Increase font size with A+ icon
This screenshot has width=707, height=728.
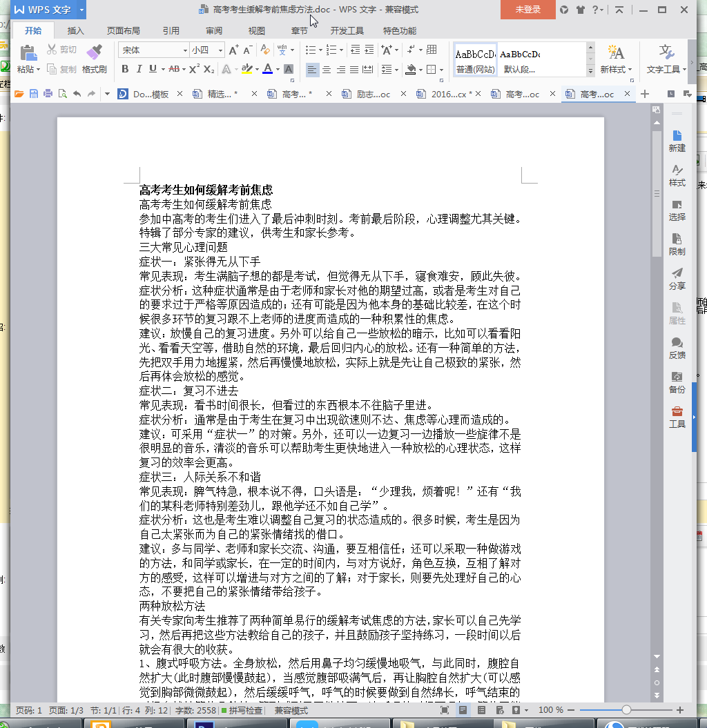(x=233, y=50)
